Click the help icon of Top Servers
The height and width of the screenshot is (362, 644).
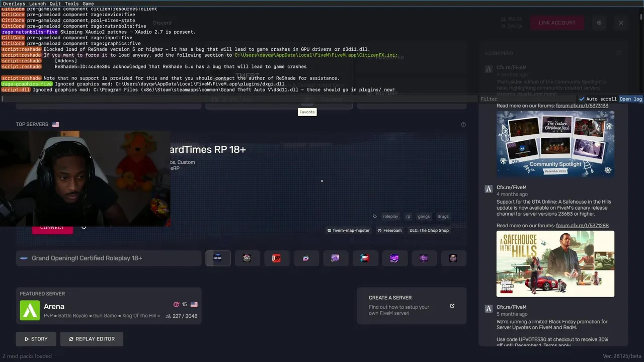(x=463, y=125)
